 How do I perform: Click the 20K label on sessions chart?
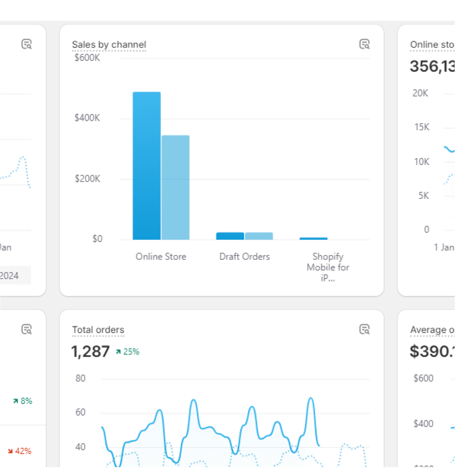pyautogui.click(x=420, y=93)
